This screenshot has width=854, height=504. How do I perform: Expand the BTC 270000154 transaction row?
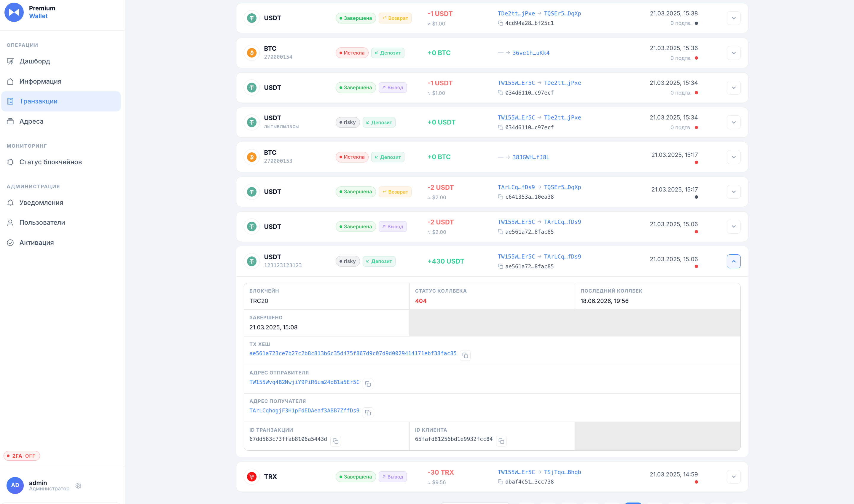pos(733,53)
